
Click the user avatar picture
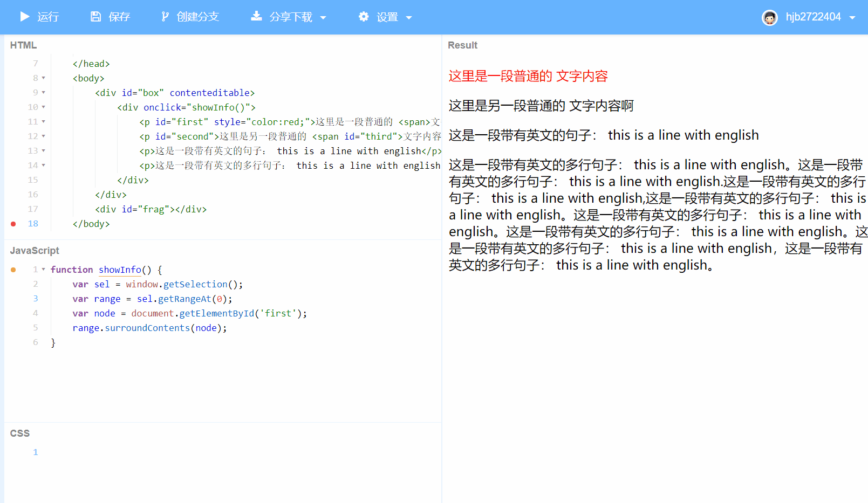click(x=770, y=18)
